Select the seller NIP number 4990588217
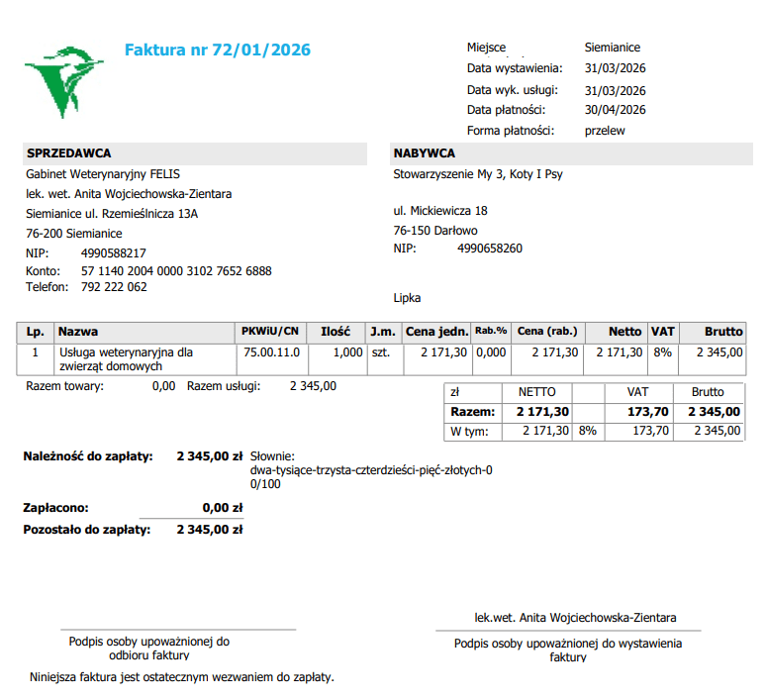767x700 pixels. click(x=114, y=253)
